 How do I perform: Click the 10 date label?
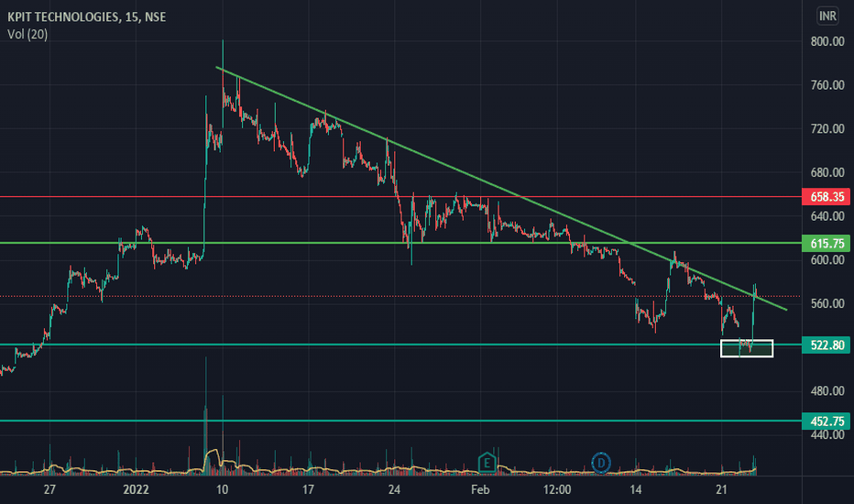222,489
